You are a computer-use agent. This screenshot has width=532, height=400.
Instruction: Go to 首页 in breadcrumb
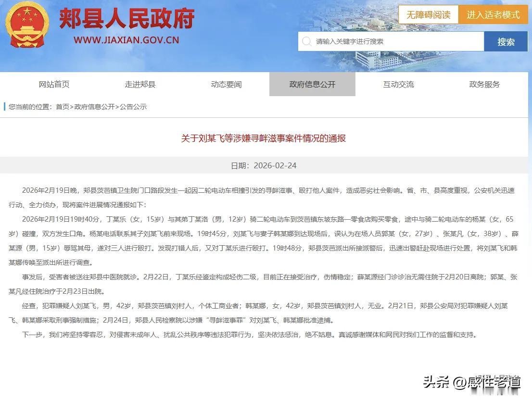[x=63, y=107]
